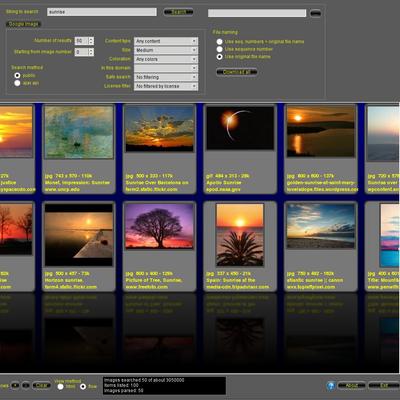This screenshot has height=400, width=400.
Task: Increase the Starting from image number spinner
Action: click(91, 50)
